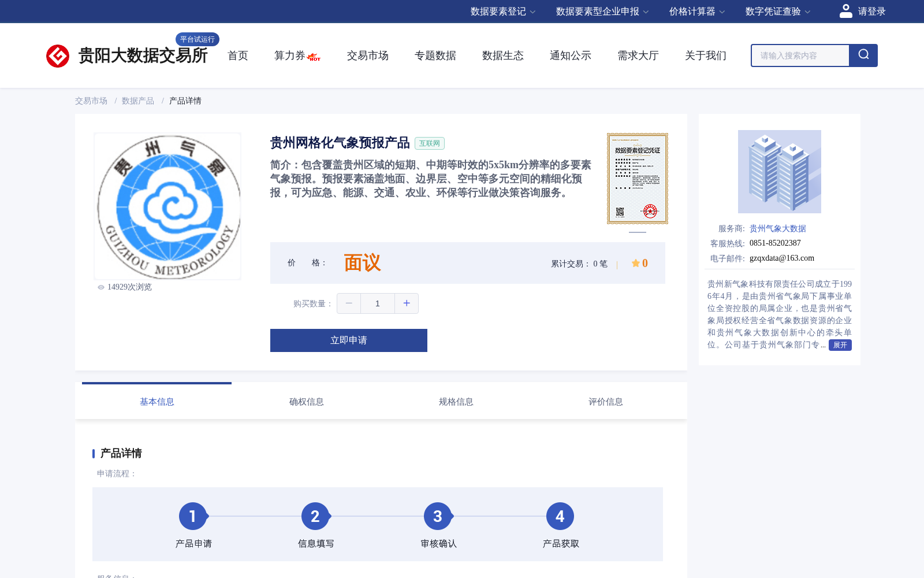The image size is (924, 578).
Task: Click the 立即申请 button
Action: coord(349,340)
